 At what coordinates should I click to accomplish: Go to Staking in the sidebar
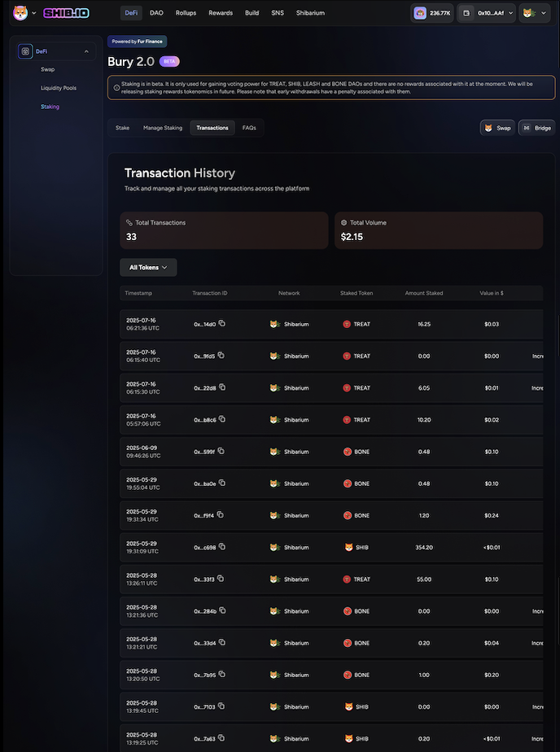[50, 107]
